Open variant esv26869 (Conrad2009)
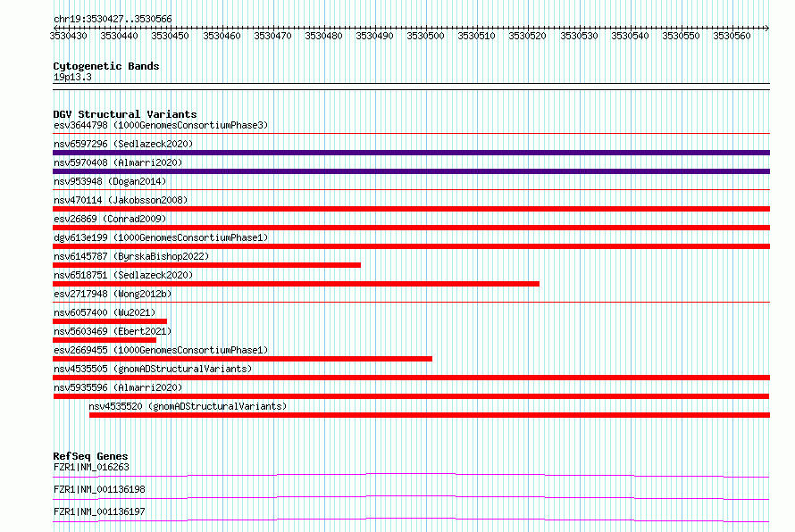The height and width of the screenshot is (532, 795). (110, 219)
